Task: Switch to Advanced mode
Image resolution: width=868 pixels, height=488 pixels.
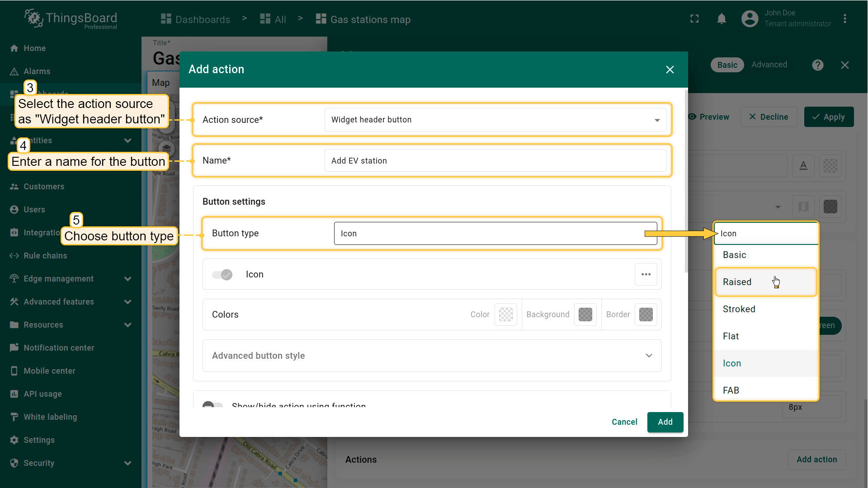Action: pyautogui.click(x=769, y=65)
